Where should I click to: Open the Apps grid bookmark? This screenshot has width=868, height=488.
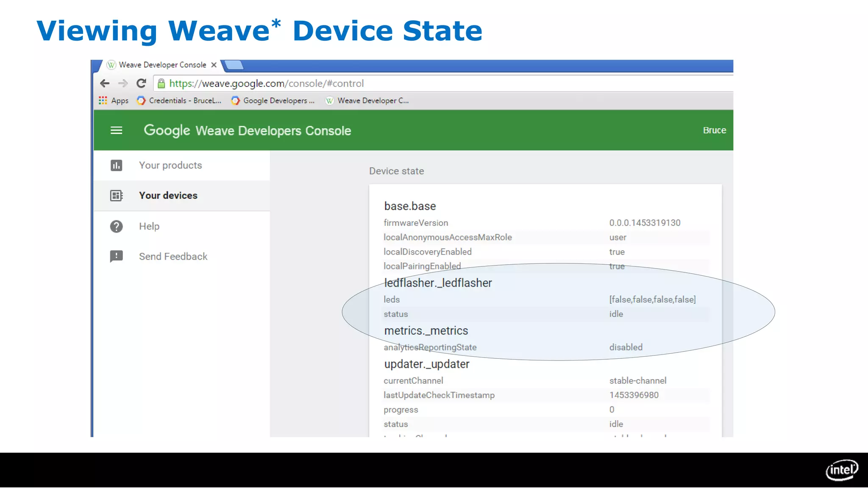tap(113, 100)
